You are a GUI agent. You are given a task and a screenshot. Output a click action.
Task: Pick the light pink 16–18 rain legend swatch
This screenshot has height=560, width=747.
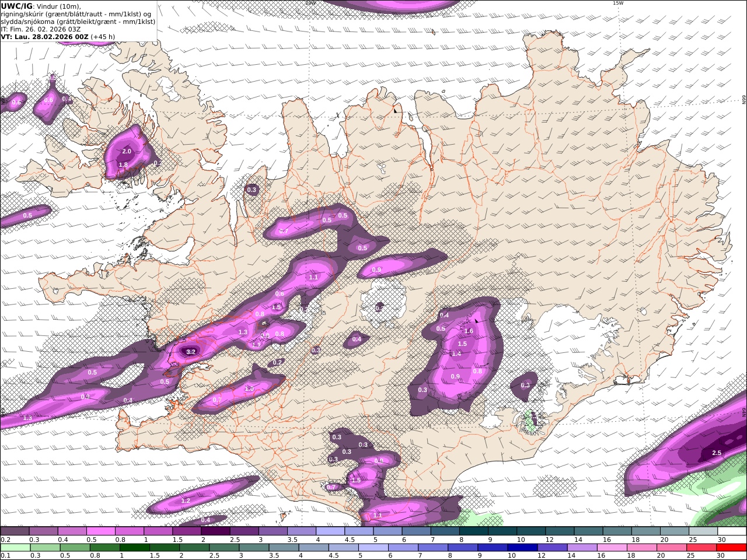pyautogui.click(x=612, y=548)
